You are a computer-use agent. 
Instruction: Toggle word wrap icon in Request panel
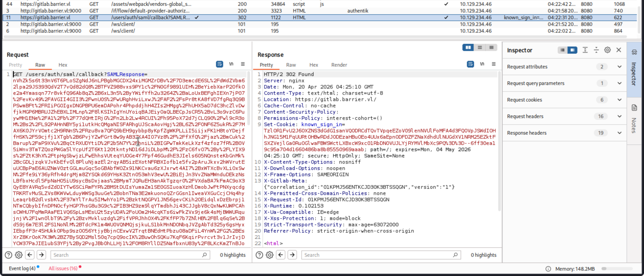[x=219, y=64]
